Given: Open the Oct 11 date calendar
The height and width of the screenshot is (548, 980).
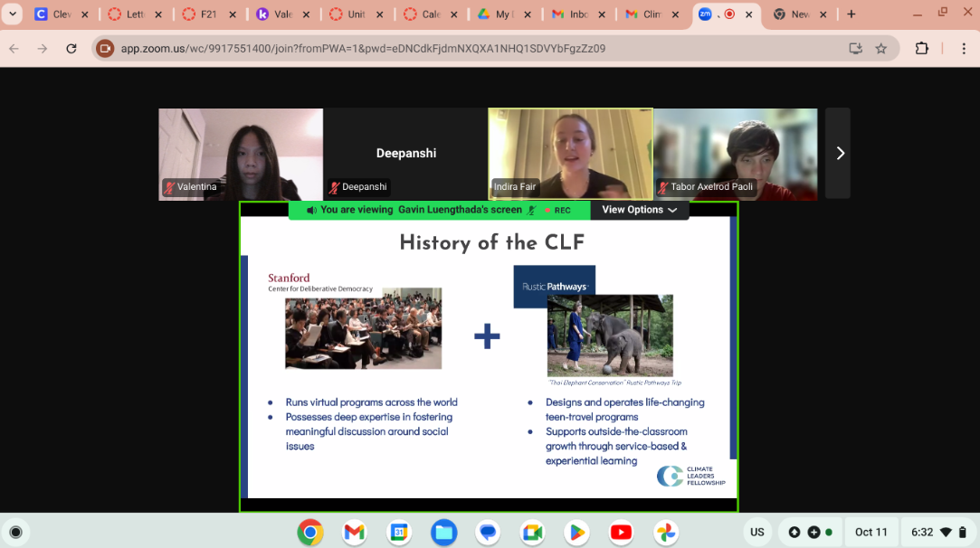Looking at the screenshot, I should [871, 533].
